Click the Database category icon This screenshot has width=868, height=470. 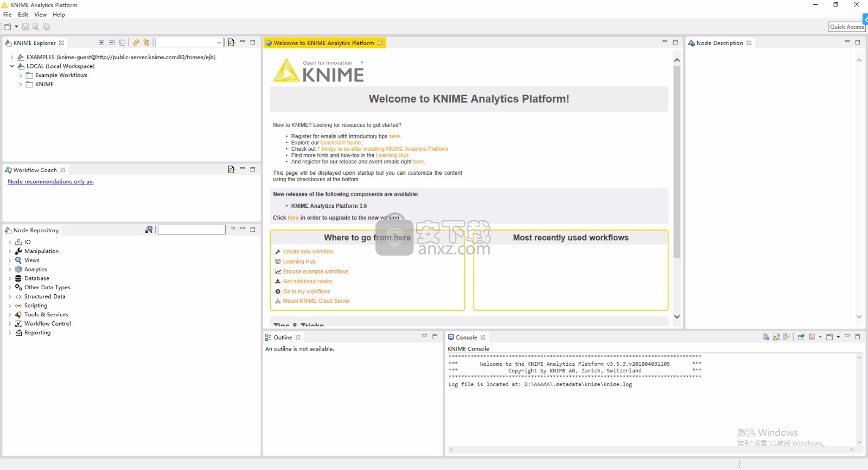(18, 278)
